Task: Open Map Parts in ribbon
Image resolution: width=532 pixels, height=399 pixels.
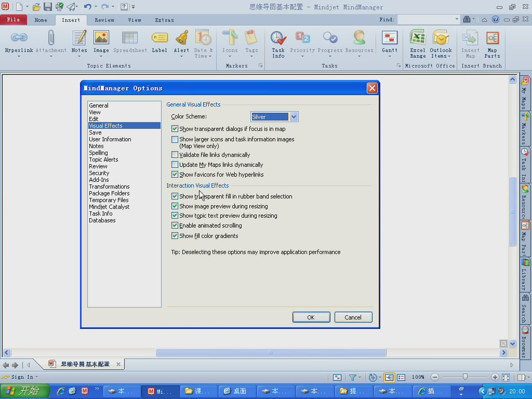Action: [492, 37]
